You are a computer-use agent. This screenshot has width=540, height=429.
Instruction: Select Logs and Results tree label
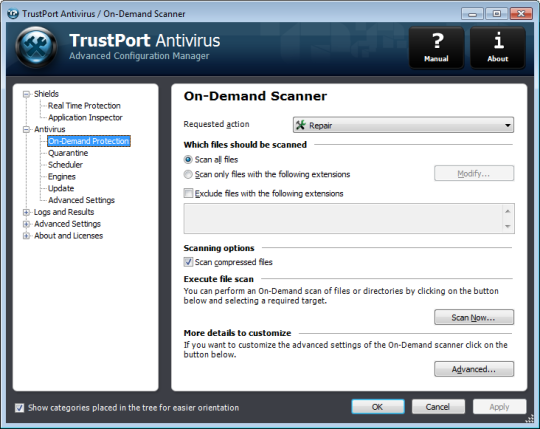point(64,212)
